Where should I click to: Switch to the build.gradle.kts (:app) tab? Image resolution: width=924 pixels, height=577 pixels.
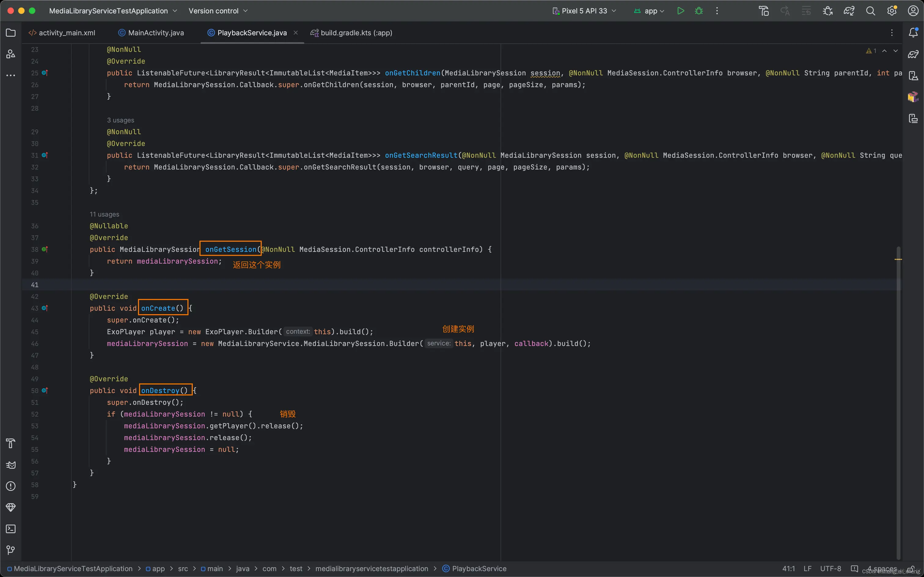(356, 33)
